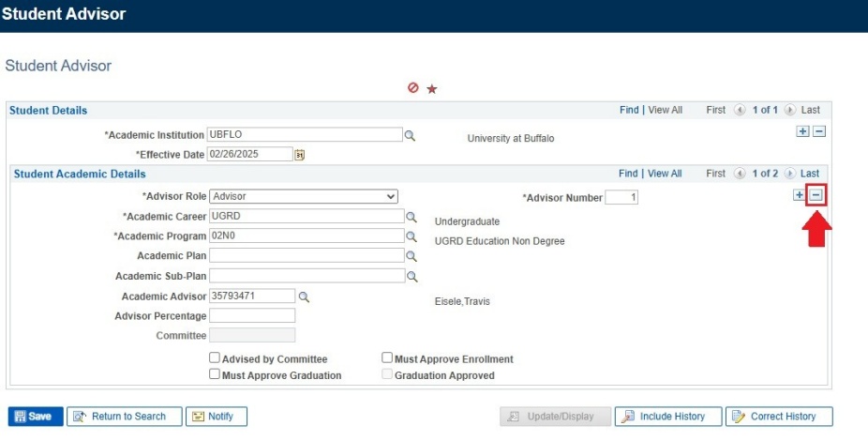Open Academic Institution lookup magnifier
Viewport: 868px width, 441px height.
pos(410,135)
